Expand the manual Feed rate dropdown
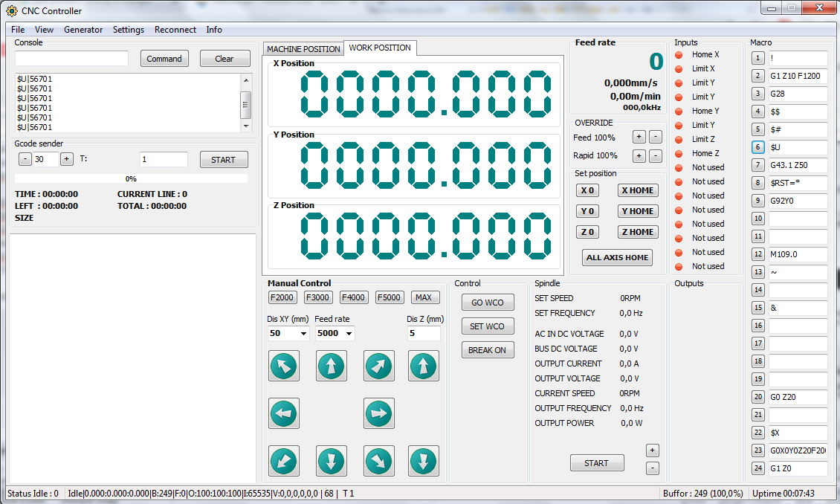Image resolution: width=840 pixels, height=504 pixels. 349,334
